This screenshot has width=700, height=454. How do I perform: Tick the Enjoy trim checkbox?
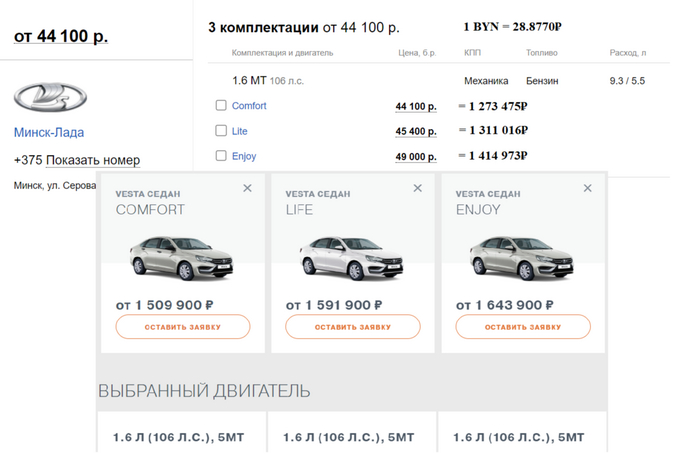tap(221, 156)
